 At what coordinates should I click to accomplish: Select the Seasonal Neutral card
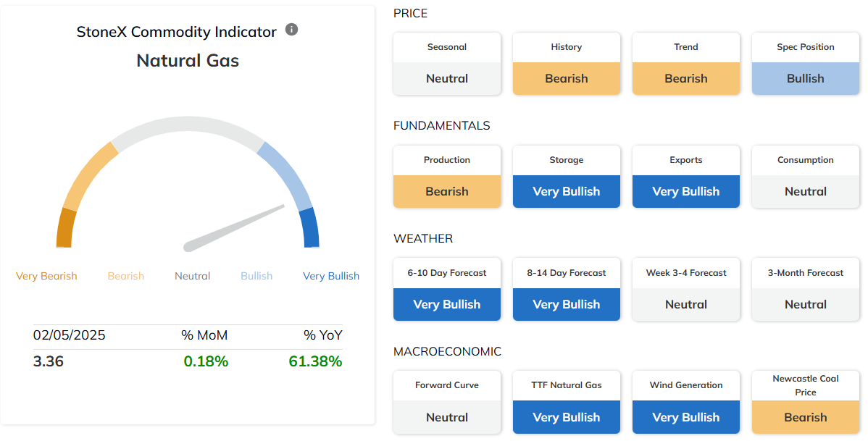tap(447, 64)
